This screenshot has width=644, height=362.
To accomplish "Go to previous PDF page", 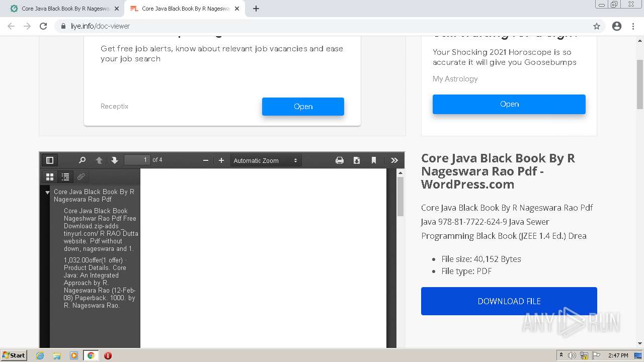I will tap(99, 160).
